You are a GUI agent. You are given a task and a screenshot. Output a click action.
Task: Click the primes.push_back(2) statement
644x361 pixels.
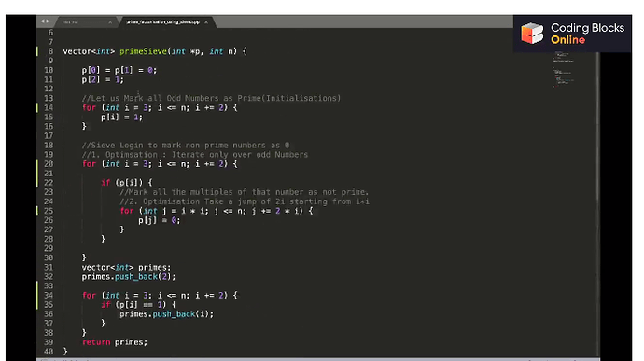tap(129, 277)
